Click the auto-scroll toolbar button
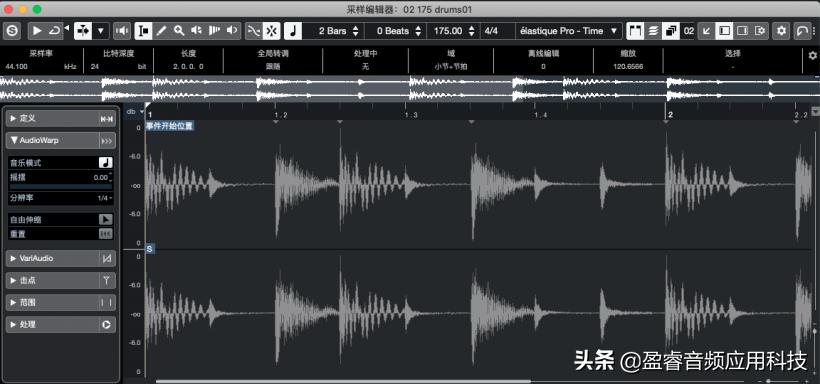This screenshot has width=820, height=384. tap(83, 31)
